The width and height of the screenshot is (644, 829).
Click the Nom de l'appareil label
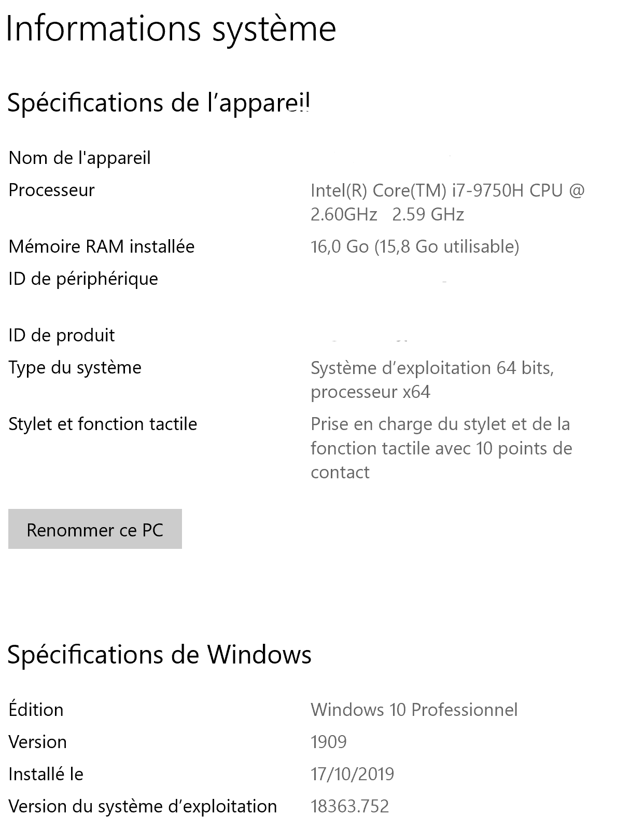coord(79,158)
